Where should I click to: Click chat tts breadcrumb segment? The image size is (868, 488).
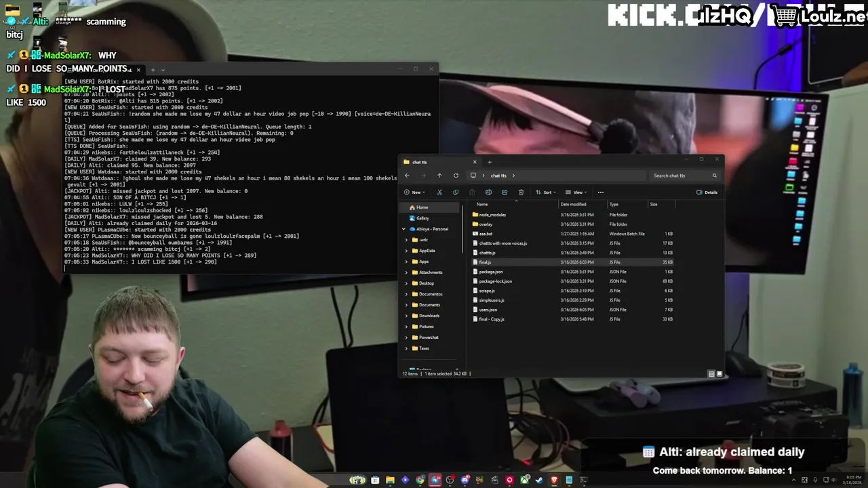click(x=498, y=176)
